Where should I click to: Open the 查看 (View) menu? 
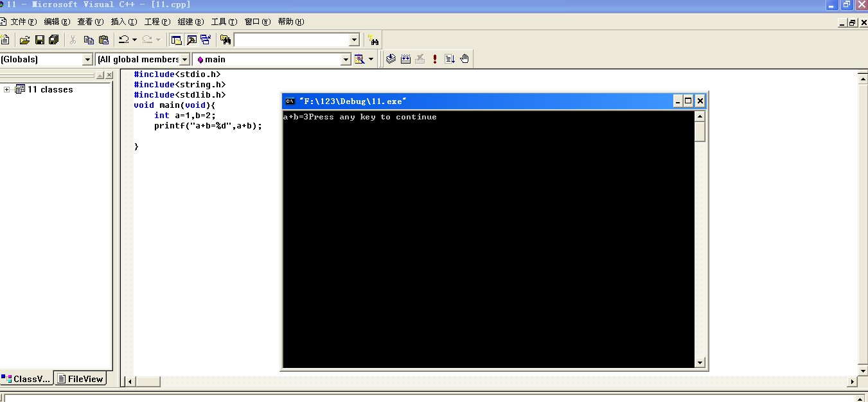point(91,22)
